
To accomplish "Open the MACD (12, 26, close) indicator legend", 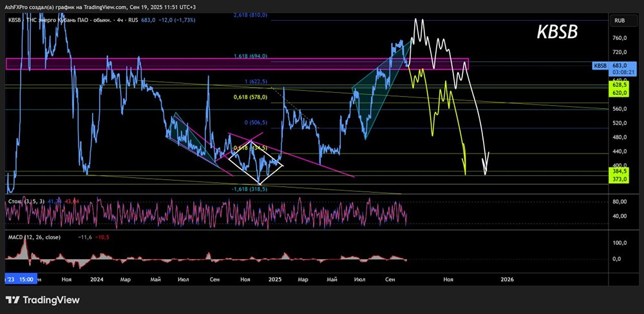I will coord(35,237).
